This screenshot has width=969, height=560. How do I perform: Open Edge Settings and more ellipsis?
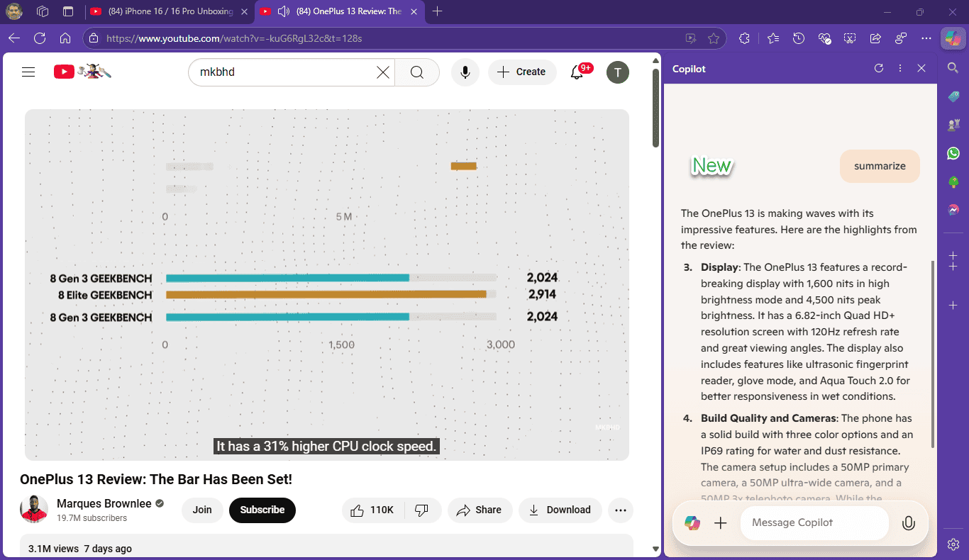pos(926,38)
